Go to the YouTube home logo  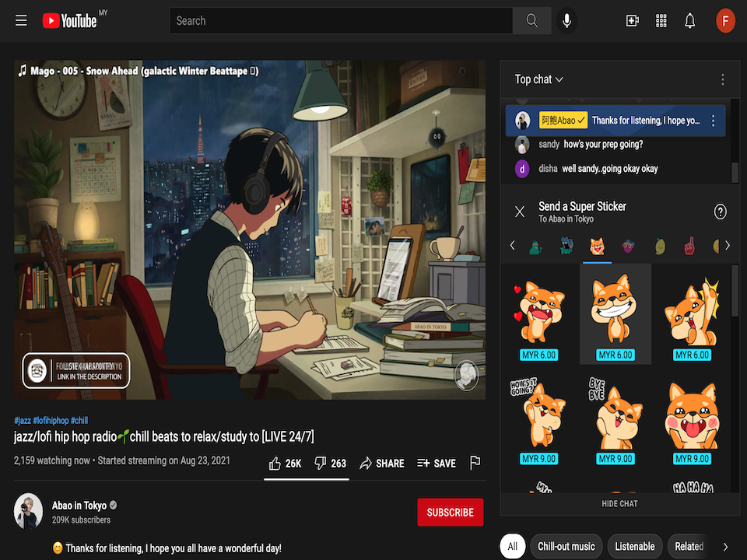pyautogui.click(x=69, y=21)
